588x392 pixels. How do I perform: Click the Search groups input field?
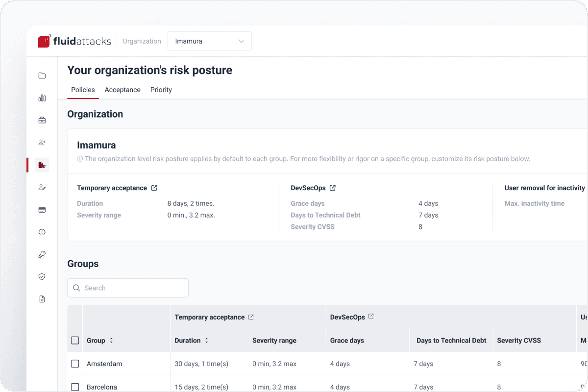click(128, 288)
